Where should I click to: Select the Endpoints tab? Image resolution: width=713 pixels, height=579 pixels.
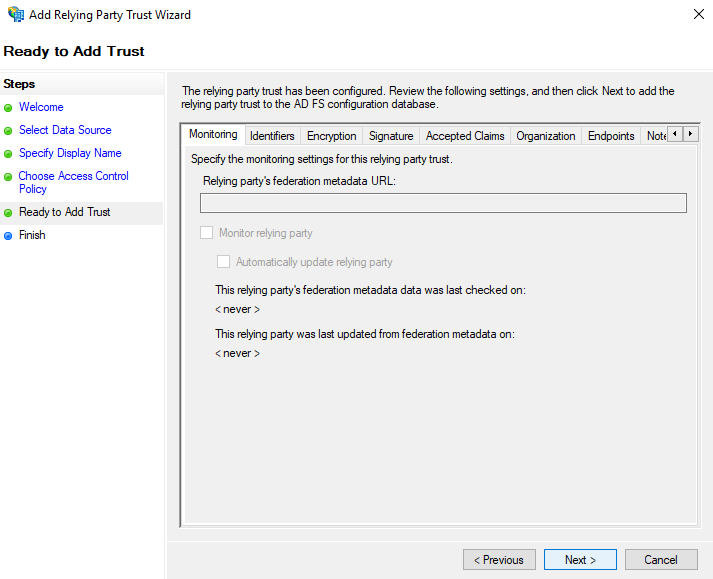(x=611, y=136)
